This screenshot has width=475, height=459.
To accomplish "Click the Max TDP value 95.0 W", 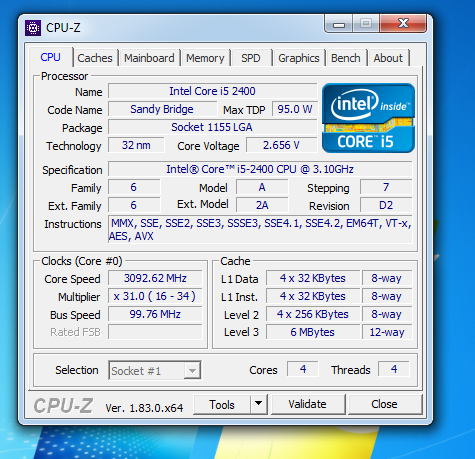I will click(x=295, y=109).
